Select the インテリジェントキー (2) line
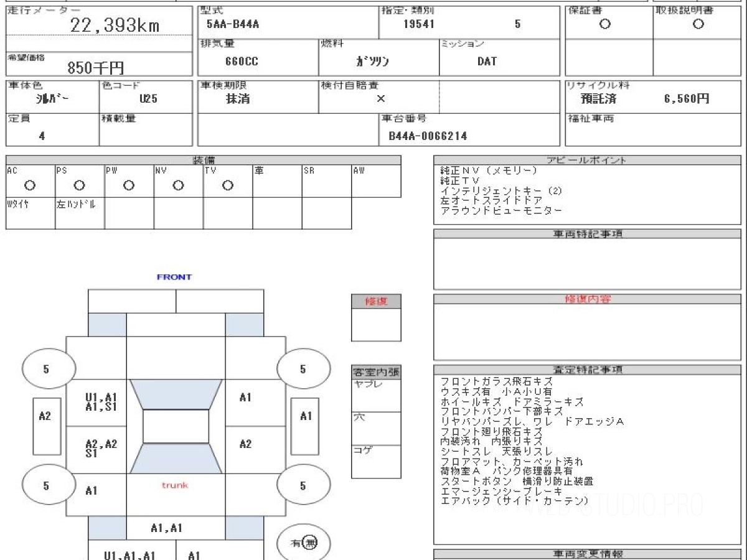 coord(501,190)
